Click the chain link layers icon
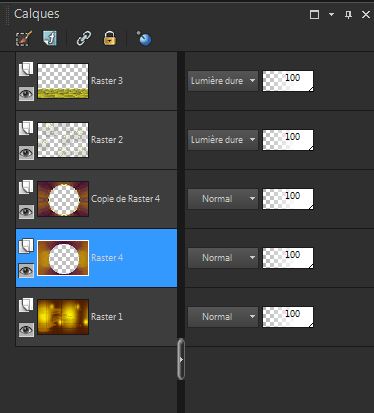The image size is (374, 413). (84, 38)
